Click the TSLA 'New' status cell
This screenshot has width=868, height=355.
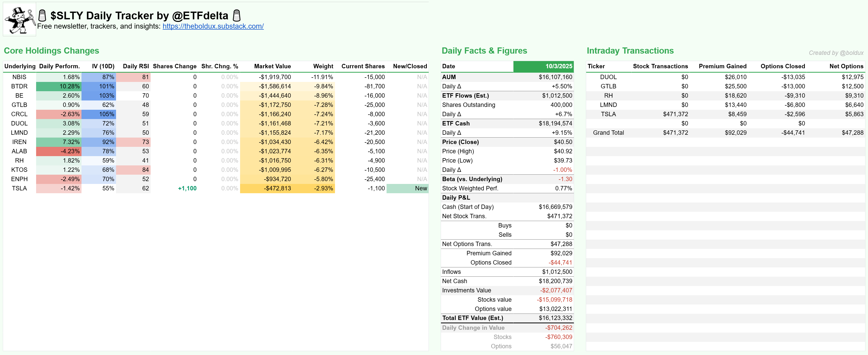tap(407, 188)
